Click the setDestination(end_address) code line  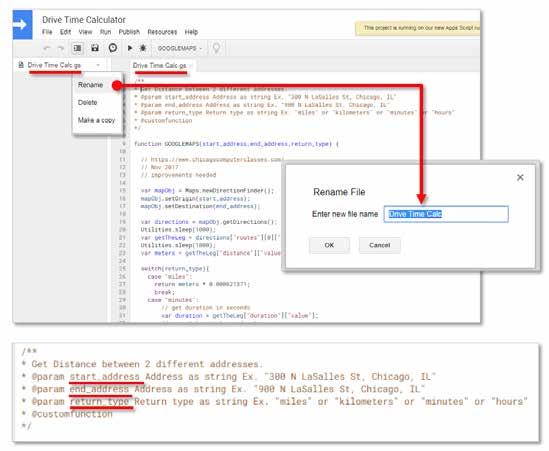click(200, 206)
